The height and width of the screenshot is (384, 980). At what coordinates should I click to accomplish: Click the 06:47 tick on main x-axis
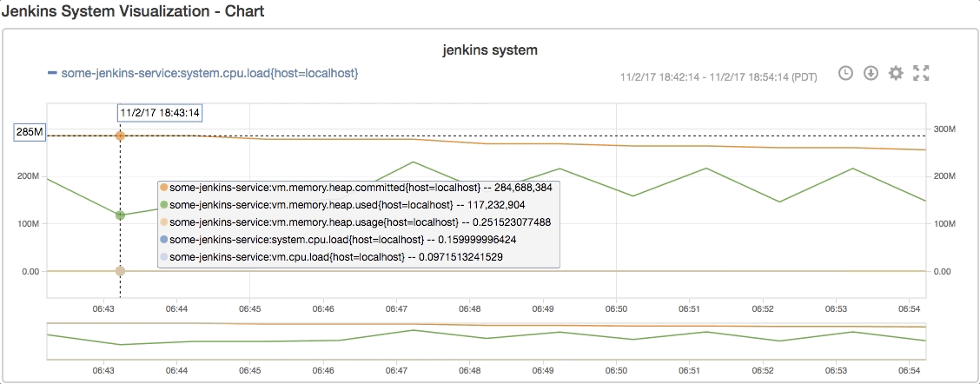(396, 309)
